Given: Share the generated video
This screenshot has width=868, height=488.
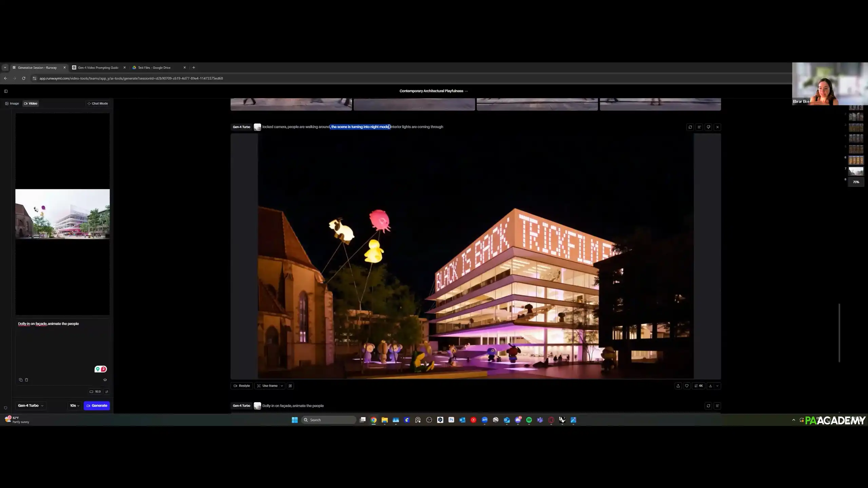Looking at the screenshot, I should [678, 386].
